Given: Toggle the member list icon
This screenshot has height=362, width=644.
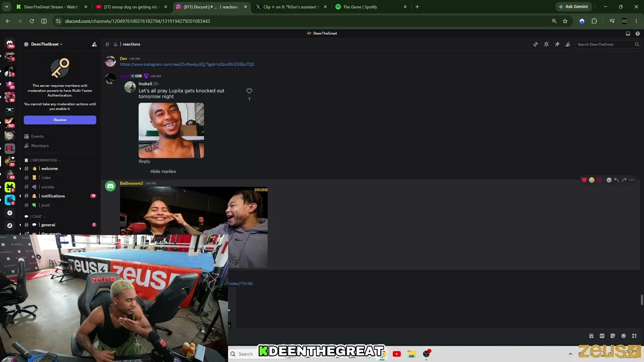Looking at the screenshot, I should [x=568, y=44].
